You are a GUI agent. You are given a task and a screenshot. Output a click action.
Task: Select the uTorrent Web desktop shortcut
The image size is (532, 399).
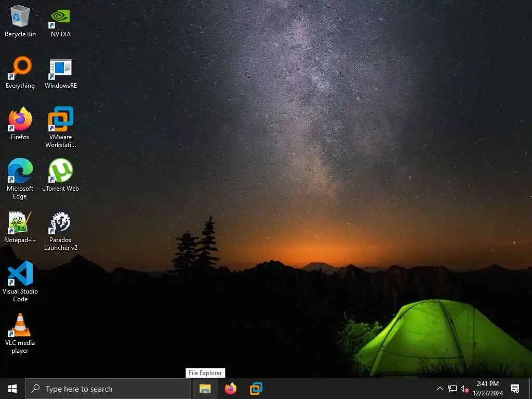pyautogui.click(x=60, y=176)
